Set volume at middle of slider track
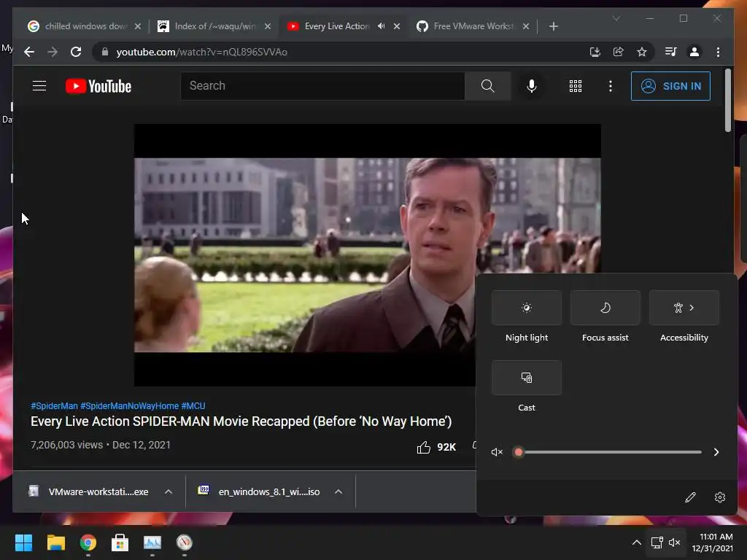This screenshot has height=560, width=747. coord(611,452)
